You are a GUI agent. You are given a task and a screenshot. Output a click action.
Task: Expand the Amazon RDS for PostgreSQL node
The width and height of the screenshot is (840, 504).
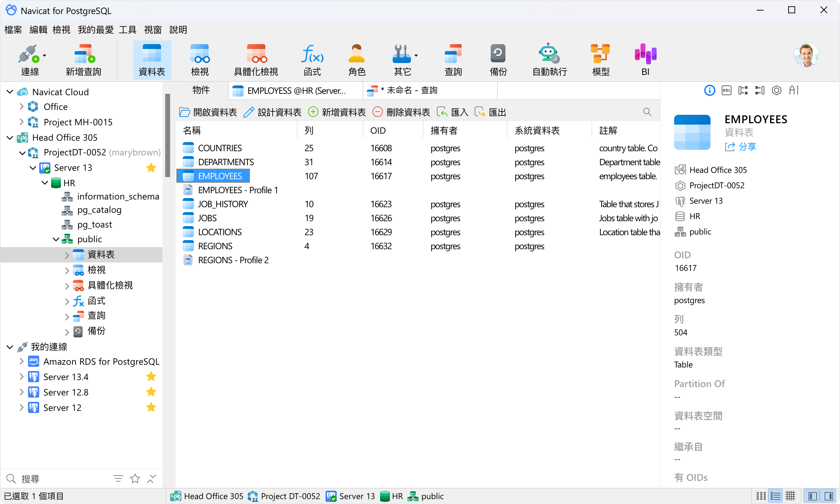[x=21, y=362]
